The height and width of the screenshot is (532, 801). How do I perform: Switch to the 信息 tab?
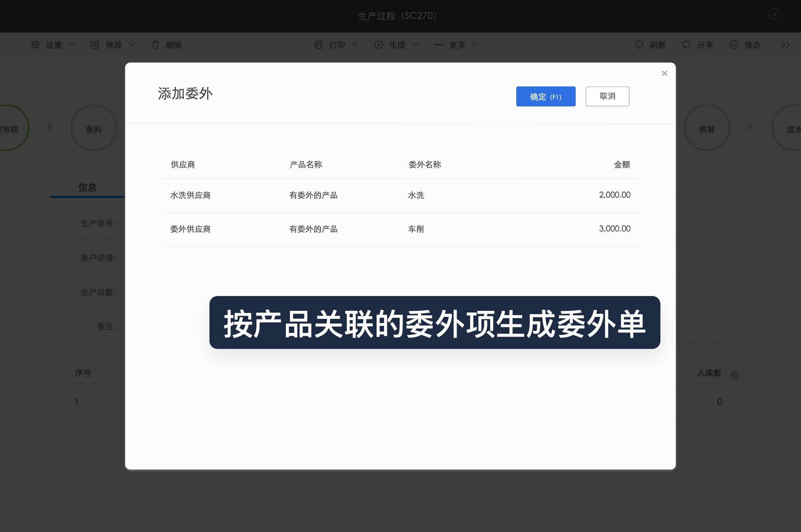(87, 187)
